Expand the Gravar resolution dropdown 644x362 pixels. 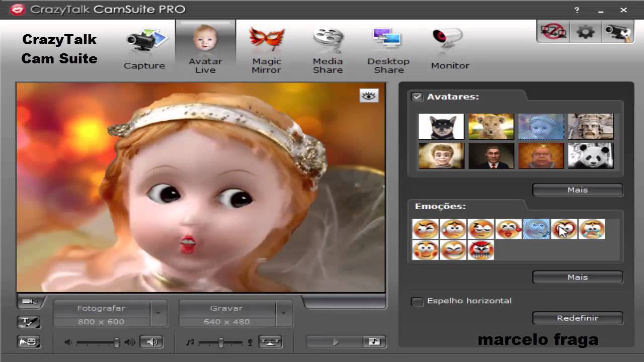284,314
